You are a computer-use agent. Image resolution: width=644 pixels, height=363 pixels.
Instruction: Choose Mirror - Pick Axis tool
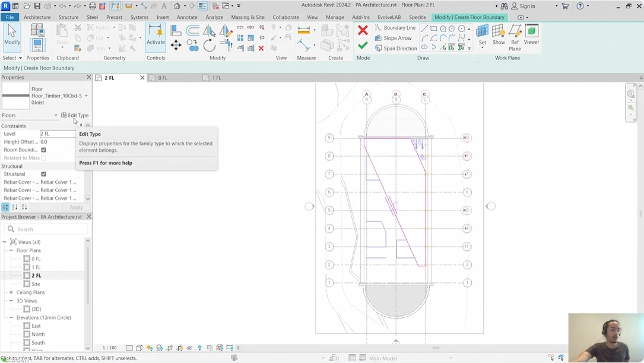click(210, 30)
